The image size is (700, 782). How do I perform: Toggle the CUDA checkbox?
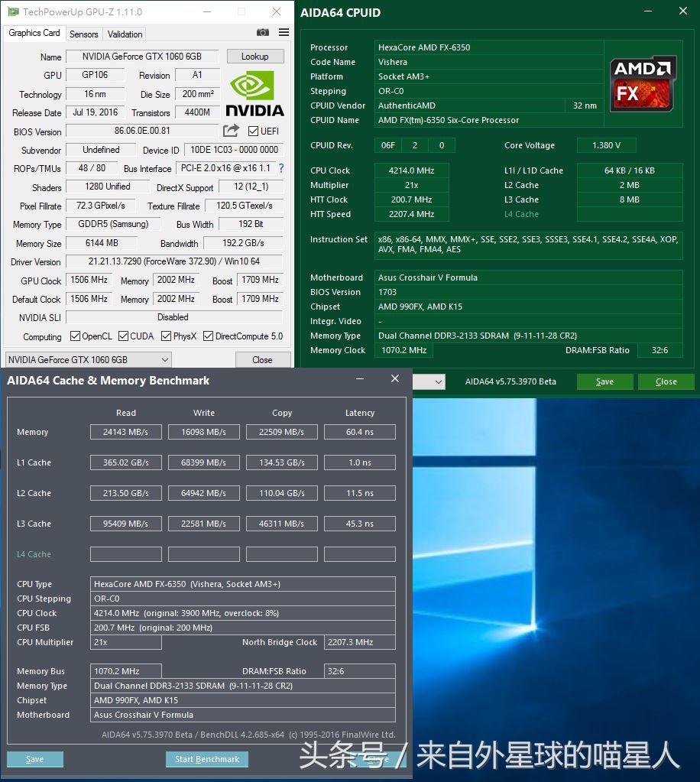tap(123, 336)
